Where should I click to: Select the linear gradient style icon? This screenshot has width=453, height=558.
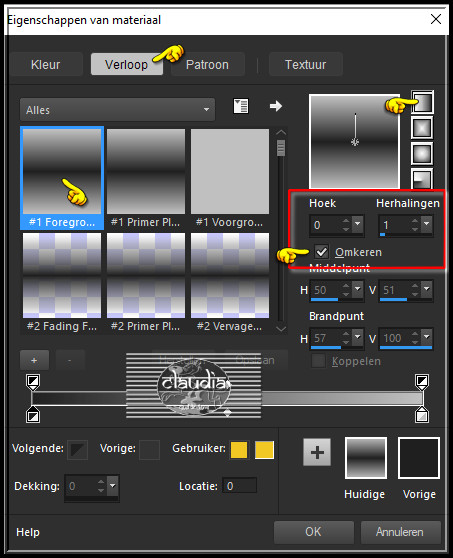click(x=422, y=102)
